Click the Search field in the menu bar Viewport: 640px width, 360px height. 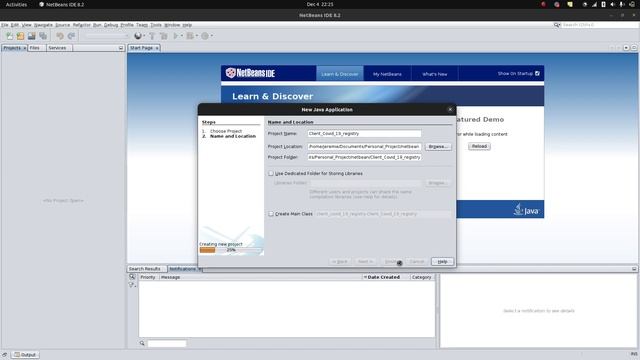[x=600, y=25]
